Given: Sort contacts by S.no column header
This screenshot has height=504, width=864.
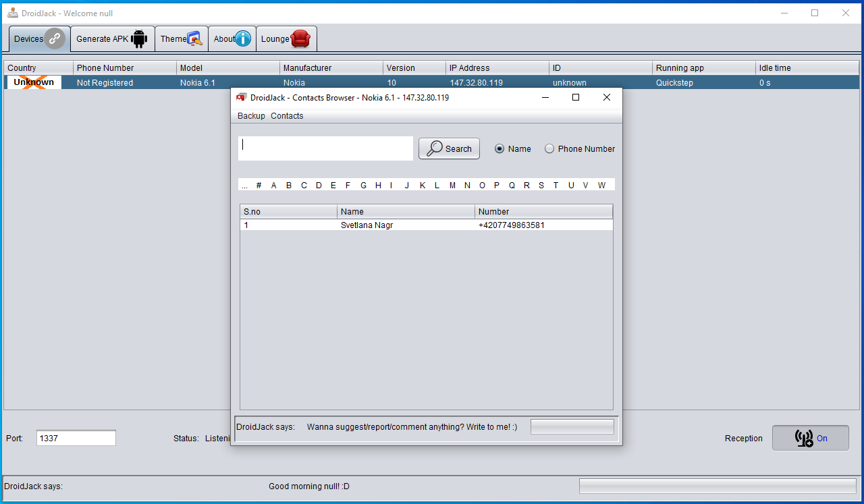Looking at the screenshot, I should [289, 212].
